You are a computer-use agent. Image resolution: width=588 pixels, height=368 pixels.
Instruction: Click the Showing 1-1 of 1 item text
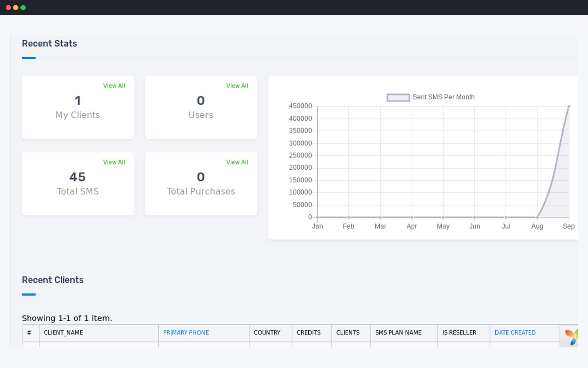point(67,318)
